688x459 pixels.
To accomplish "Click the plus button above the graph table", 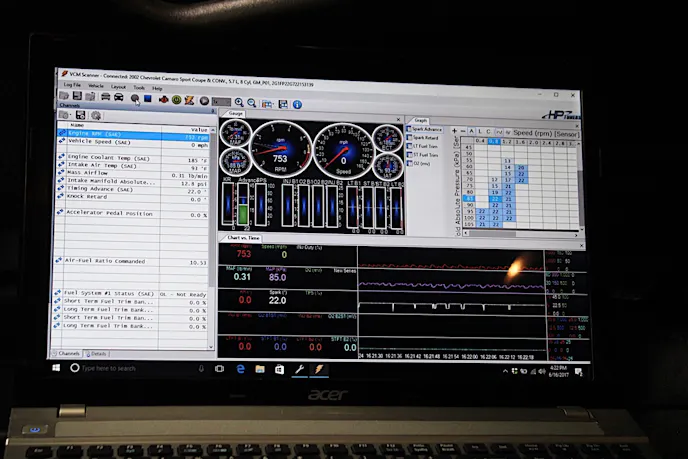I will coord(455,131).
